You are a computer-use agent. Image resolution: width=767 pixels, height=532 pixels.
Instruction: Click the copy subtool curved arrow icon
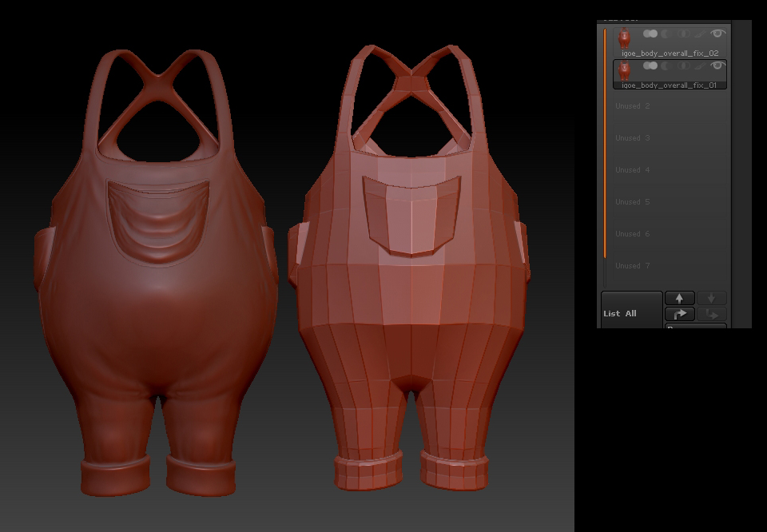[x=679, y=314]
